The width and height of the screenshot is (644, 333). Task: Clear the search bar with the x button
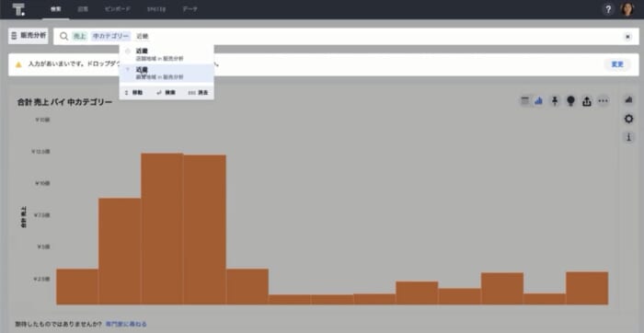[627, 37]
